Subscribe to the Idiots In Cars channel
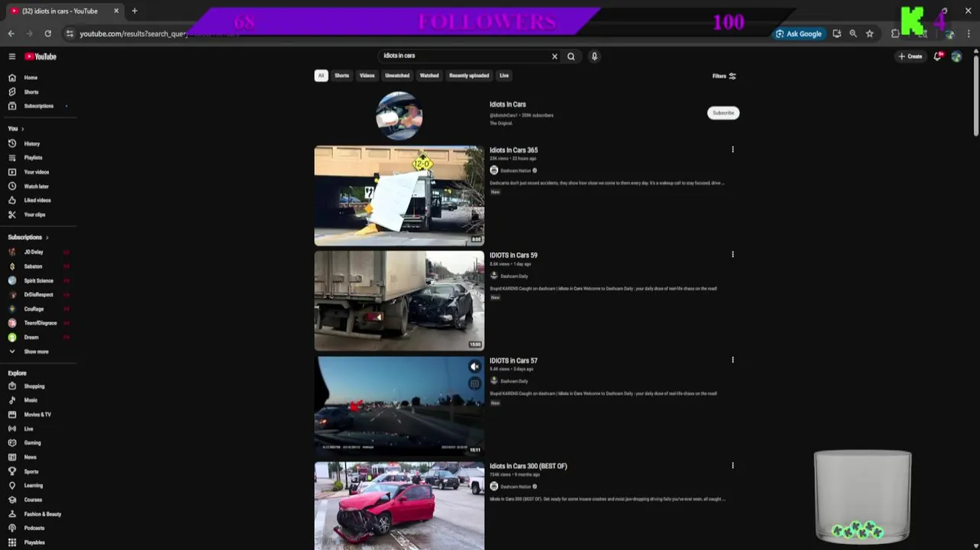 click(723, 113)
